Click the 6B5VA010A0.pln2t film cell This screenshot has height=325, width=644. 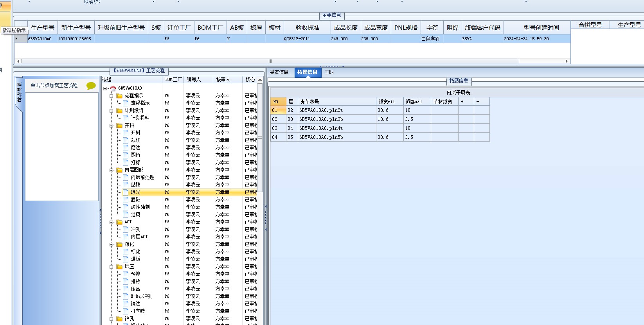point(337,110)
